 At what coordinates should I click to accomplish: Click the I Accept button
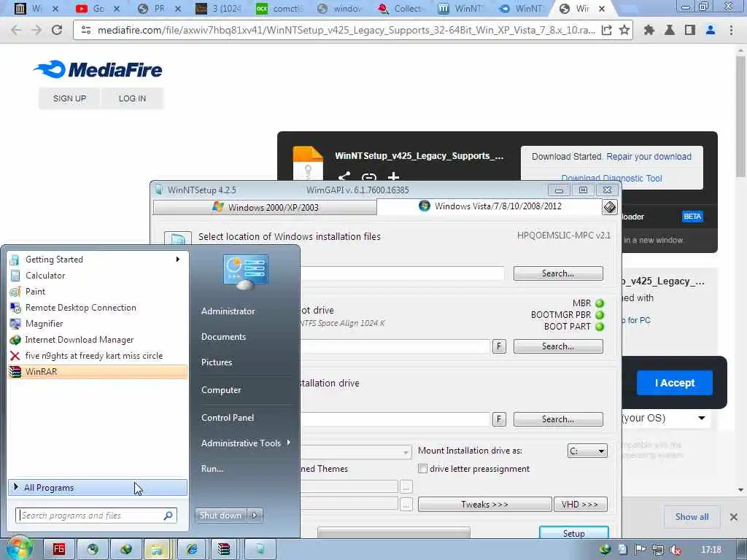coord(675,383)
